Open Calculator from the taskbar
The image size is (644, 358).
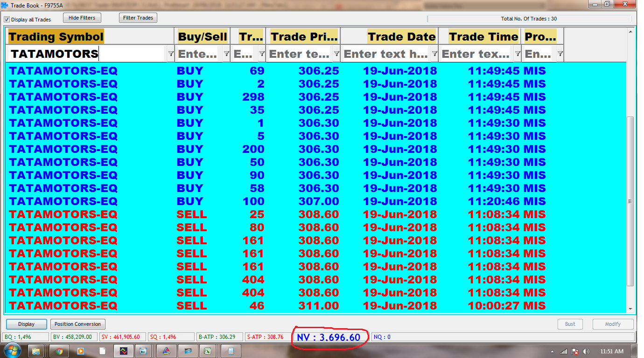[x=230, y=351]
